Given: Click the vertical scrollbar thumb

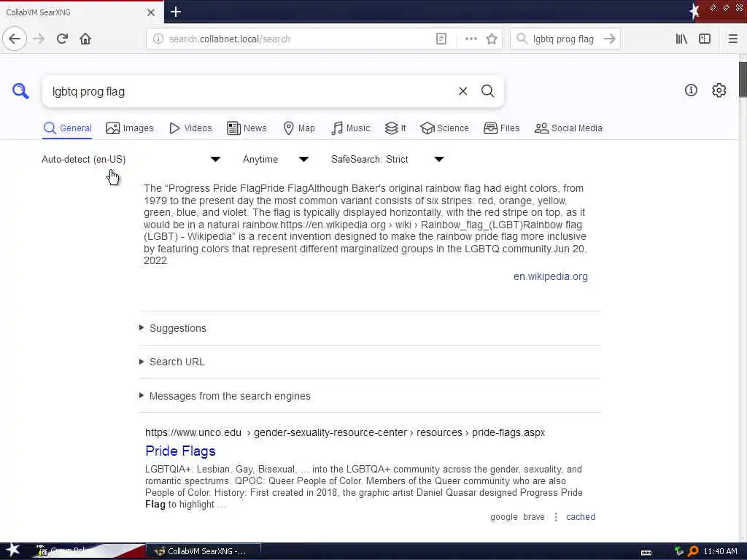Looking at the screenshot, I should coord(743,79).
